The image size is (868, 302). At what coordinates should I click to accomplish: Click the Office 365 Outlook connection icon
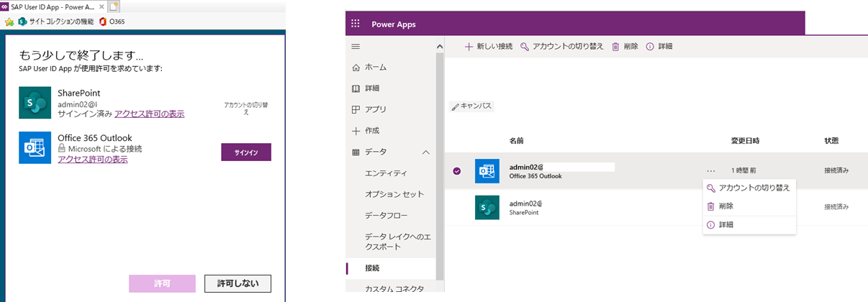(x=487, y=171)
